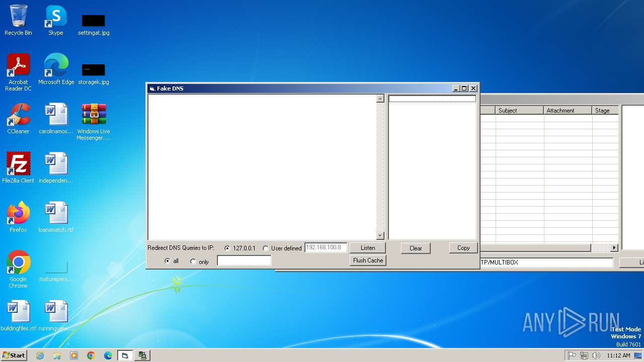Image resolution: width=644 pixels, height=362 pixels.
Task: Click the Stage column header in background window
Action: pyautogui.click(x=605, y=110)
